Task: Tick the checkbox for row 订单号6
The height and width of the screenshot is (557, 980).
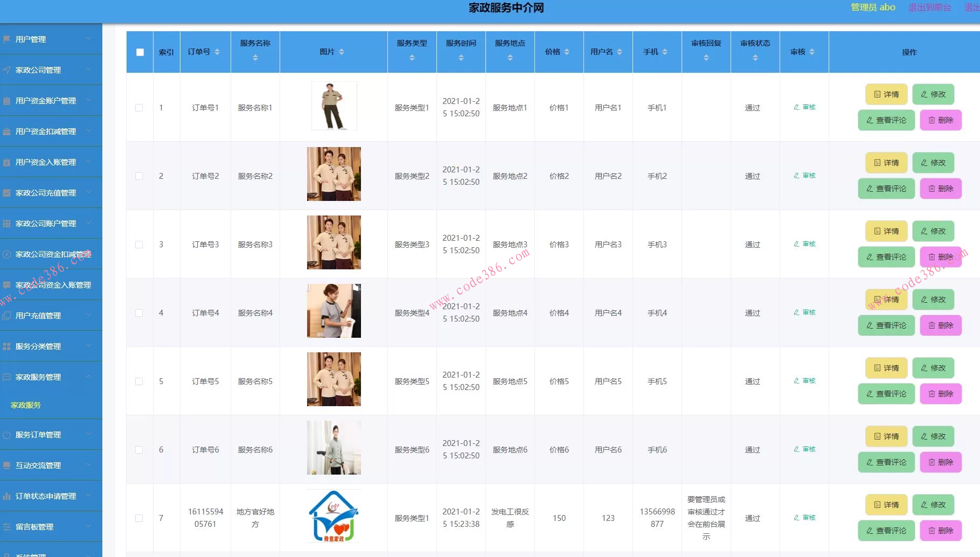Action: [x=139, y=450]
